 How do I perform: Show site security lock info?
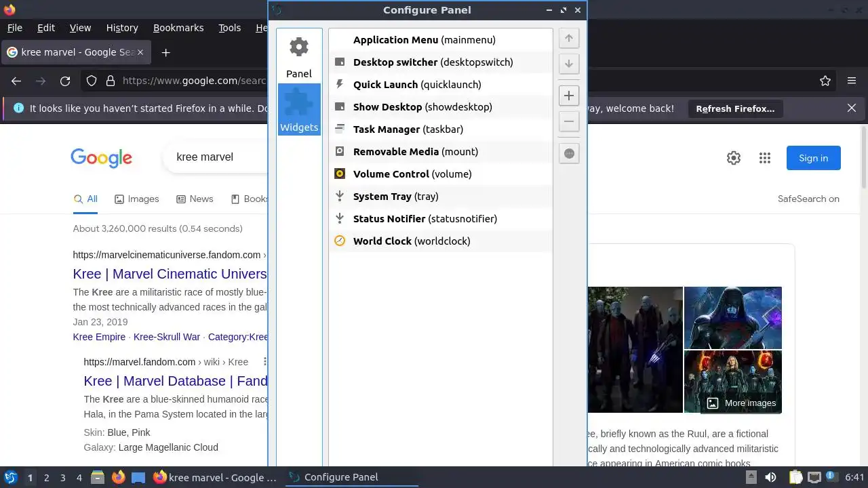(x=111, y=81)
